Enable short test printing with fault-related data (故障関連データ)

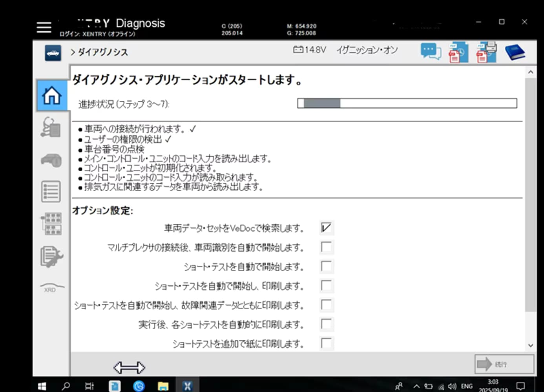pyautogui.click(x=326, y=305)
